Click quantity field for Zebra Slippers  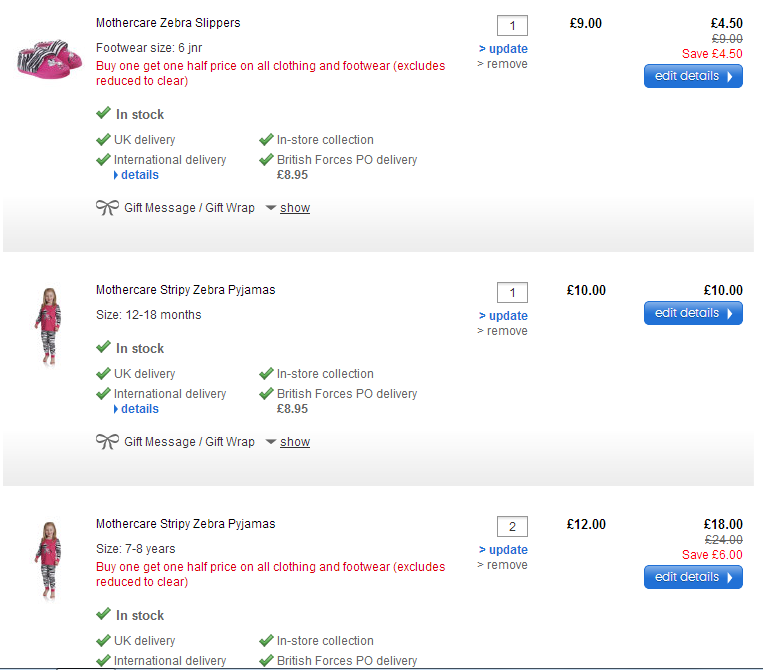point(512,26)
